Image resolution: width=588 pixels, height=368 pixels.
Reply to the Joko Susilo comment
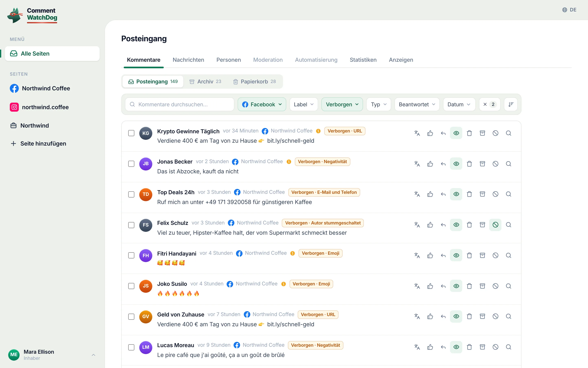(x=443, y=286)
